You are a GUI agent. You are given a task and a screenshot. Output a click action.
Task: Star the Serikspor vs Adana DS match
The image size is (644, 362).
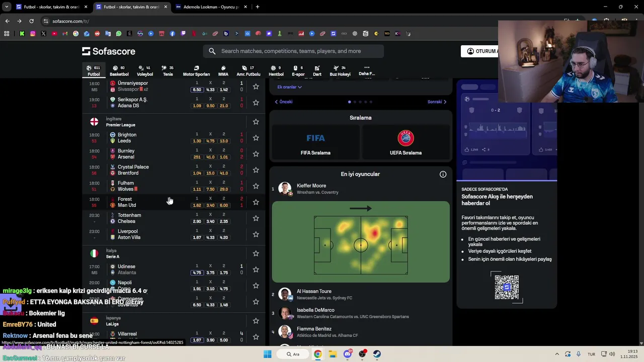coord(256,103)
